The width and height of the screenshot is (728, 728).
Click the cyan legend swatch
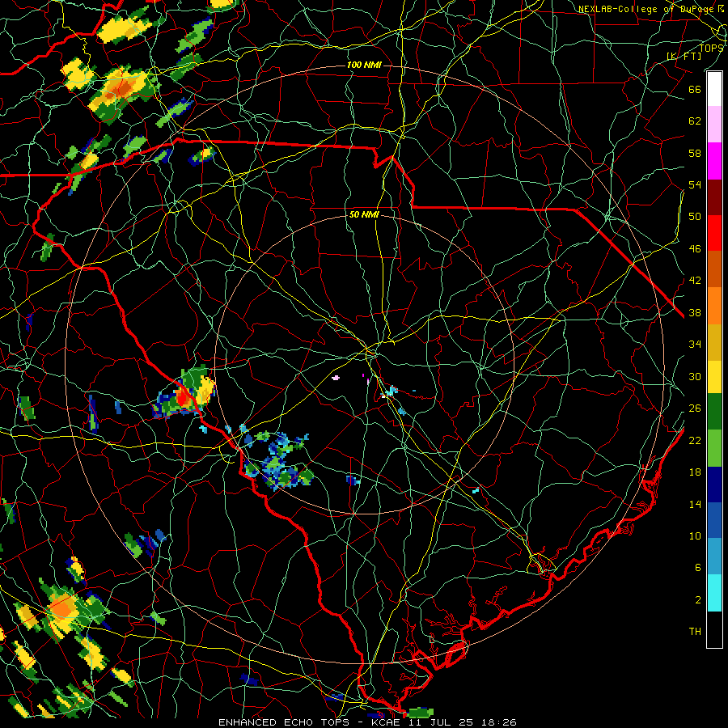click(714, 593)
